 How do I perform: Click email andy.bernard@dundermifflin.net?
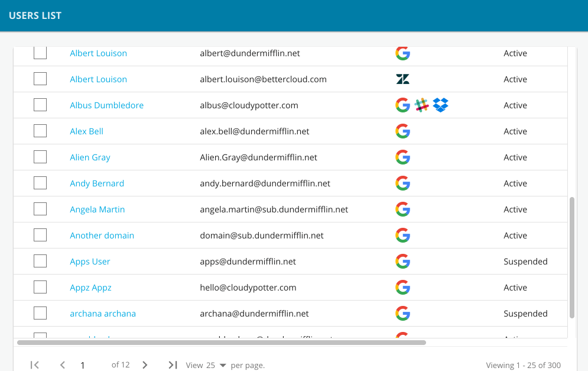pos(265,183)
